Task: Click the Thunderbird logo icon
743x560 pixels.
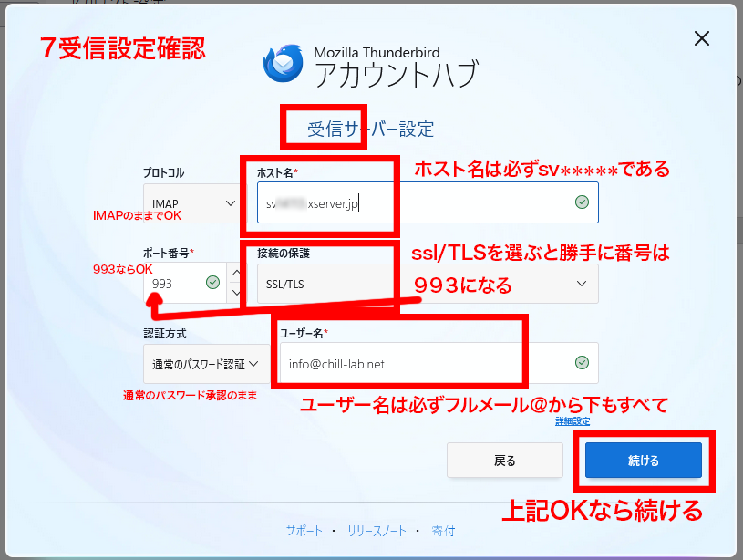Action: [x=284, y=63]
